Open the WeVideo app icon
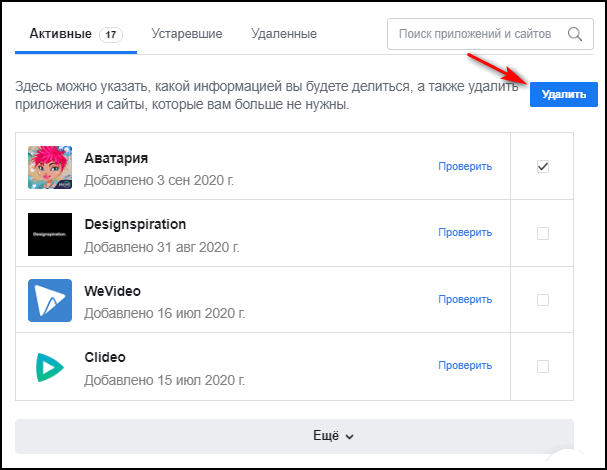Viewport: 607px width, 470px height. click(50, 300)
